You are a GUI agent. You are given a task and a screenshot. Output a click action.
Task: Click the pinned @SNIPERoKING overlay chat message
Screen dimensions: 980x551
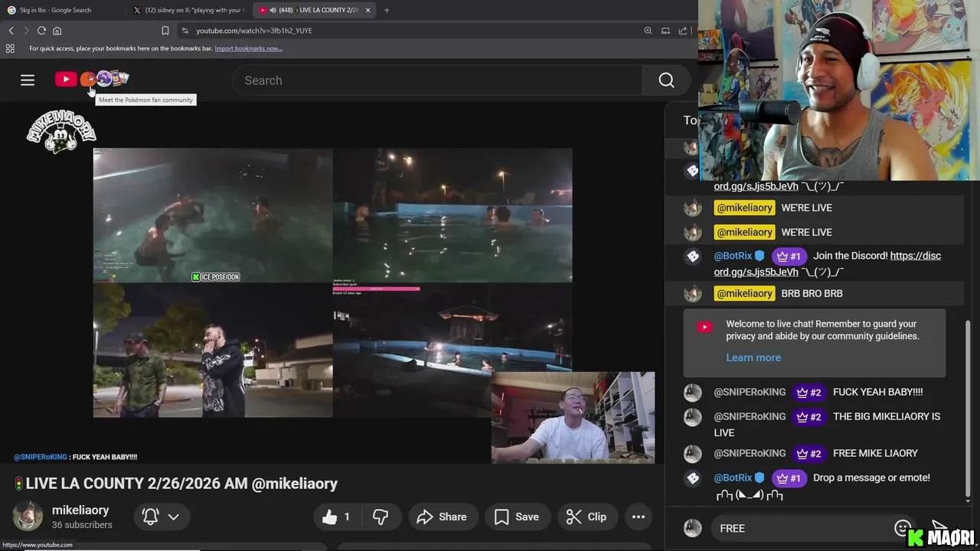(x=75, y=457)
